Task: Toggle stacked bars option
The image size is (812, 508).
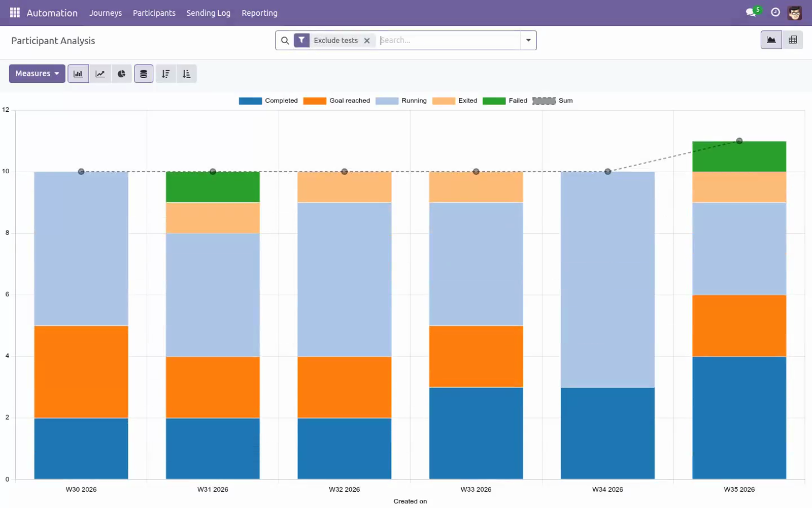Action: point(144,74)
